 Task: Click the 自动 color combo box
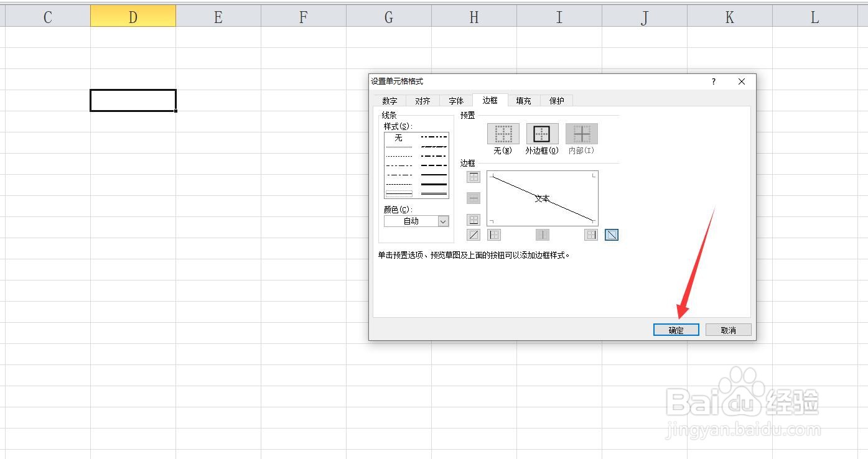[x=416, y=221]
